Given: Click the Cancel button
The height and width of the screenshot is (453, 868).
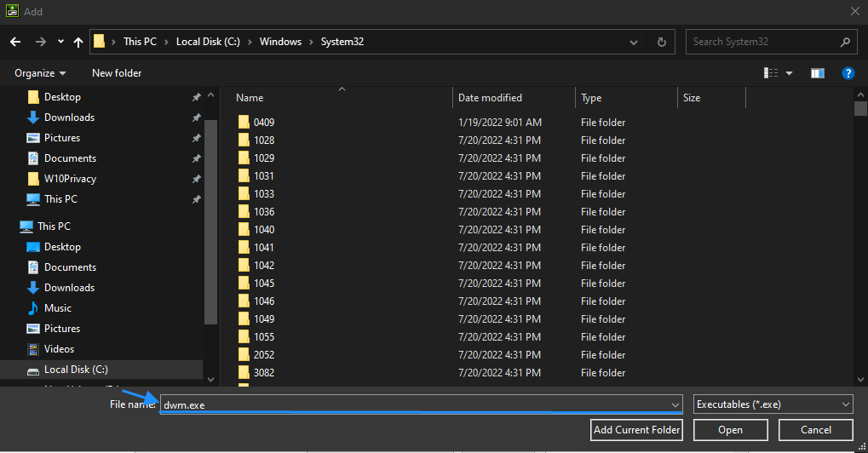Looking at the screenshot, I should (x=815, y=430).
